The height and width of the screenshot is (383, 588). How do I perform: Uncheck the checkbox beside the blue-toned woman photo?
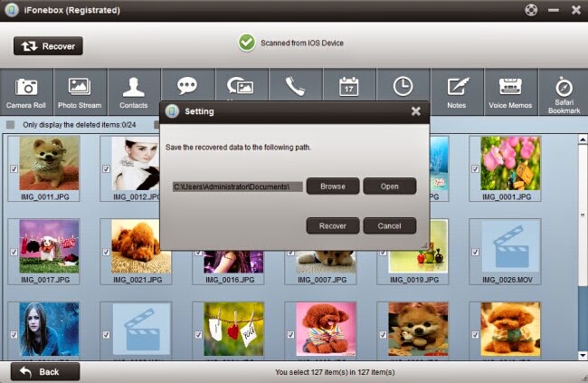pyautogui.click(x=14, y=335)
